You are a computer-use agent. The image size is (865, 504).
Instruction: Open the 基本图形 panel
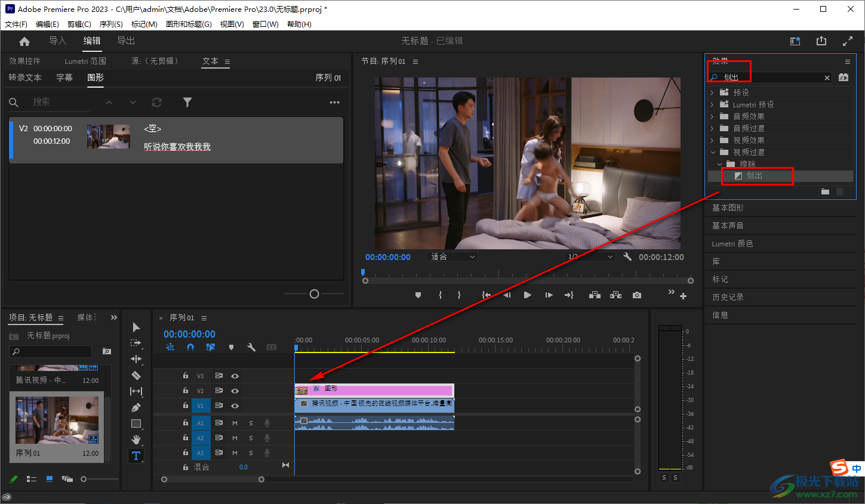click(x=728, y=208)
